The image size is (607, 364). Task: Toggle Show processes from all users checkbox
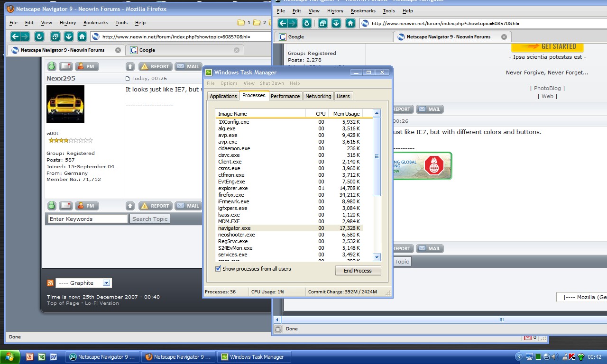[218, 269]
